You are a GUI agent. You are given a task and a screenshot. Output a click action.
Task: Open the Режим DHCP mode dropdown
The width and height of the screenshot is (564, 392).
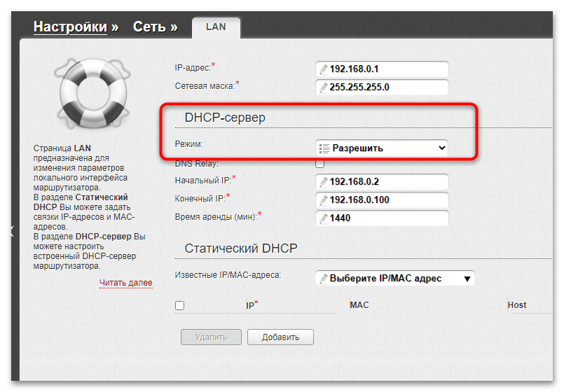pyautogui.click(x=382, y=148)
